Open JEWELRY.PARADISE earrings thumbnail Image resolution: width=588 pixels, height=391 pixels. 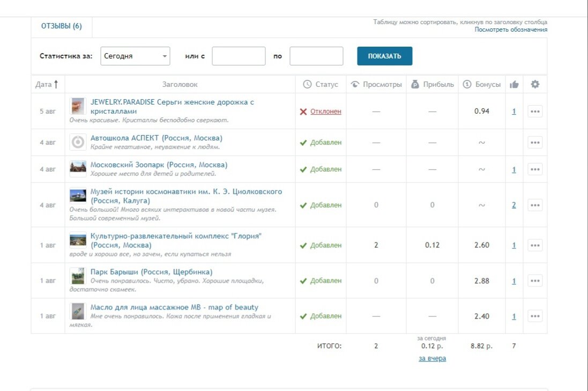[78, 106]
